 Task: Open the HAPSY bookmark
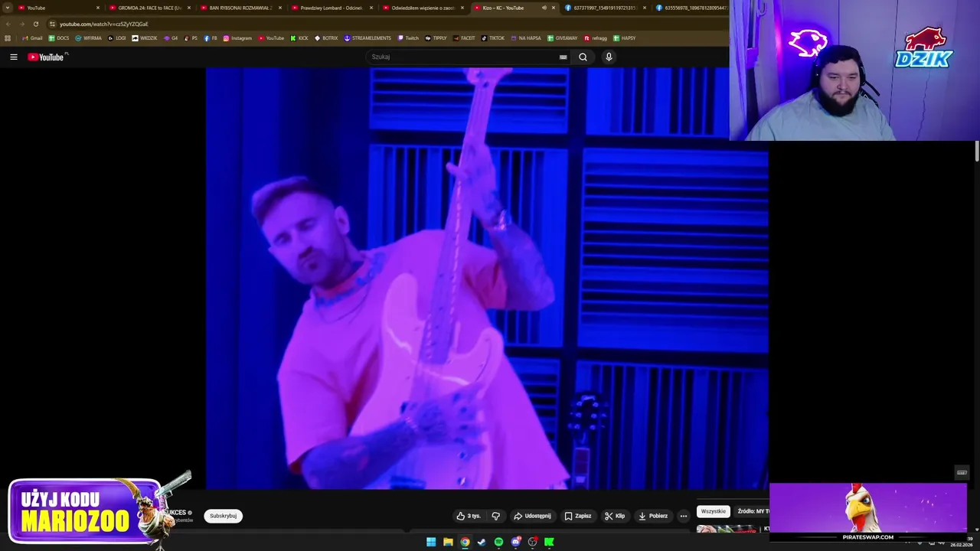pyautogui.click(x=625, y=38)
